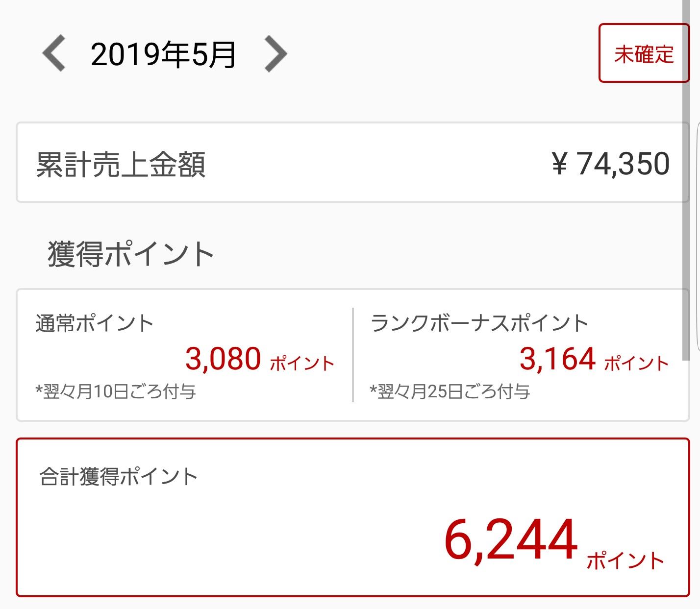Viewport: 700px width, 609px height.
Task: Click the vertical scrollbar on the right edge
Action: (x=686, y=176)
